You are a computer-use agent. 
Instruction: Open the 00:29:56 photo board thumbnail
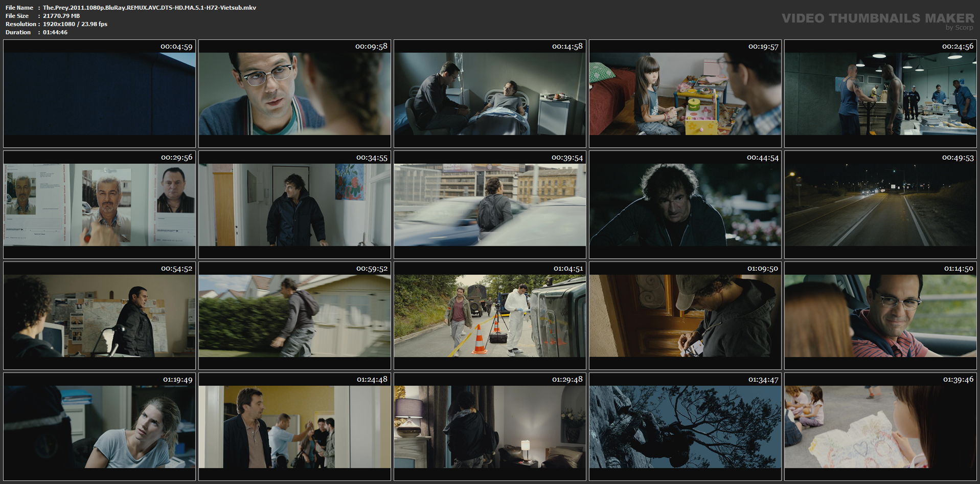point(99,205)
